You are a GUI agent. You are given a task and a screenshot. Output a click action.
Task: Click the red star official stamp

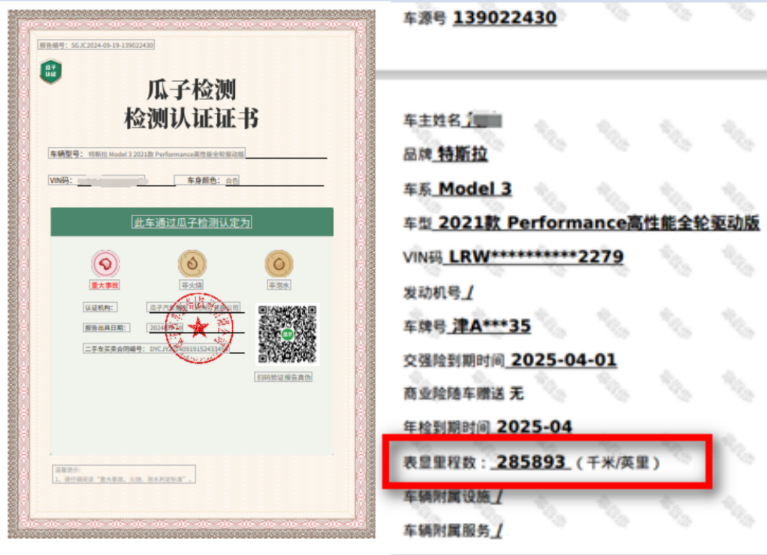click(x=198, y=328)
